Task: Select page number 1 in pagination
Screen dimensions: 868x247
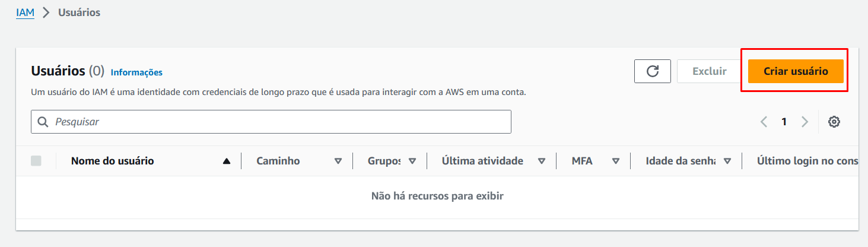Action: tap(784, 122)
